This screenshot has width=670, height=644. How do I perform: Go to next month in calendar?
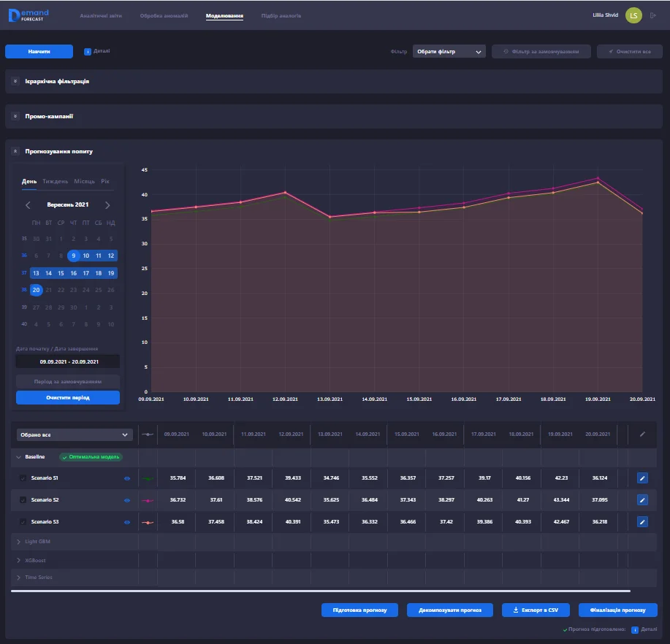click(x=107, y=205)
